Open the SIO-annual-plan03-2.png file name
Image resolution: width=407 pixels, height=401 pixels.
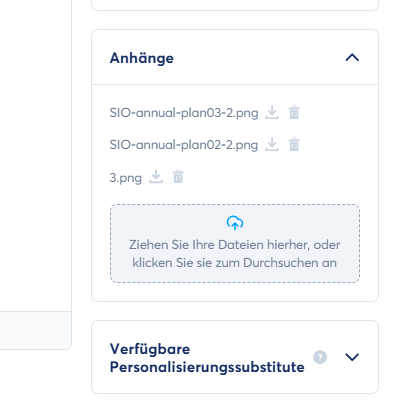(x=184, y=113)
